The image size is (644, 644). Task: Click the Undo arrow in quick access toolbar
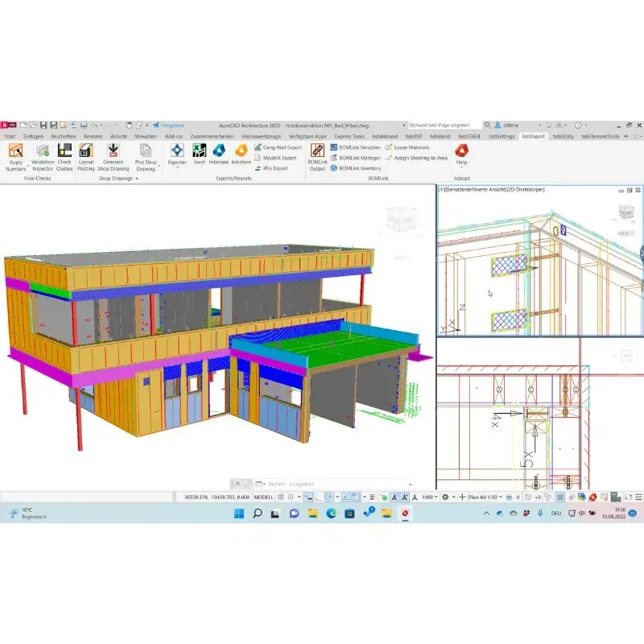(94, 126)
